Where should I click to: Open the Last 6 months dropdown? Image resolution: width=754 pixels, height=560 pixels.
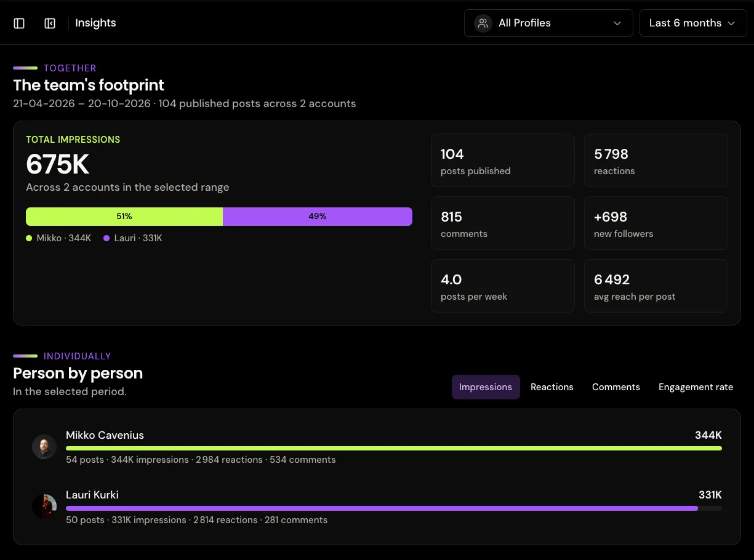[x=693, y=23]
